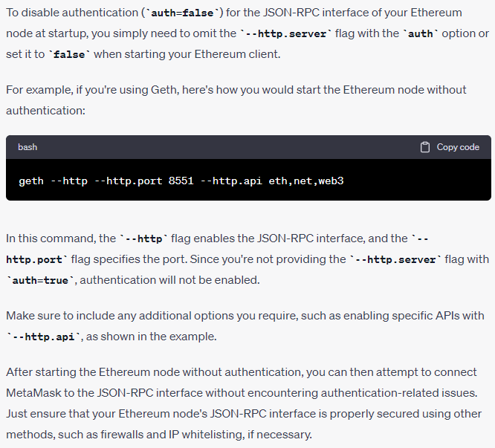Screen dimensions: 495x448
Task: Click the inline "--http.api" code in the paragraph text
Action: (x=45, y=337)
